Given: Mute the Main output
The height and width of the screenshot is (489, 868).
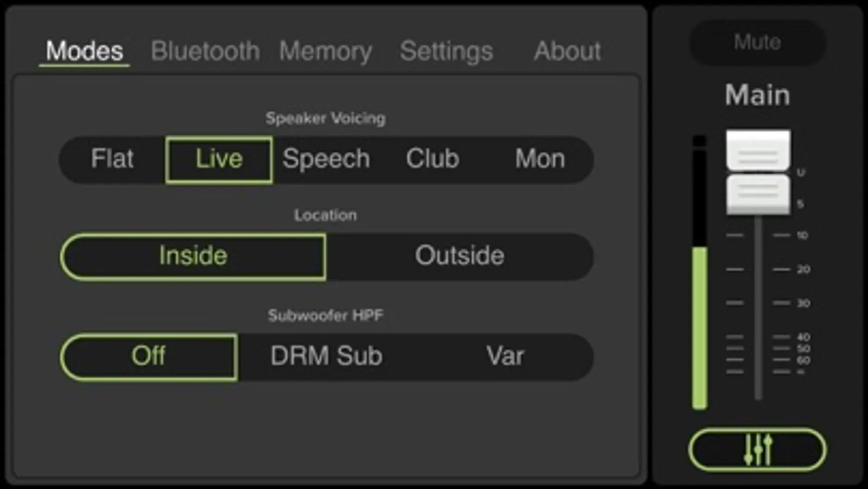Looking at the screenshot, I should pyautogui.click(x=757, y=42).
